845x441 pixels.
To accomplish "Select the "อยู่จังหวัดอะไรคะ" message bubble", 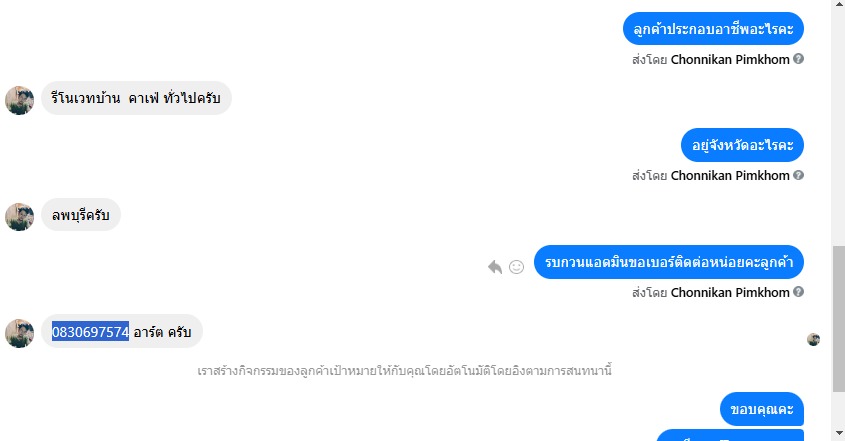I will (x=742, y=146).
